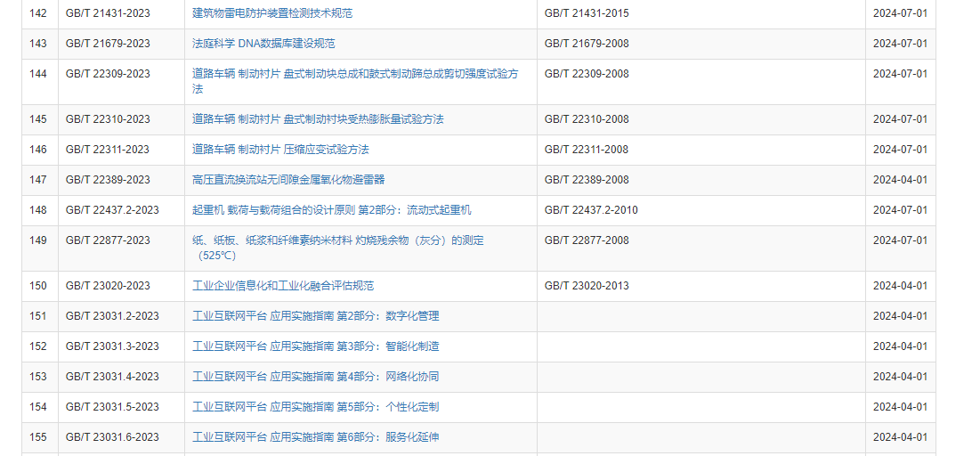
Task: Click replaced standard GB/T 22311-2008
Action: [x=587, y=150]
